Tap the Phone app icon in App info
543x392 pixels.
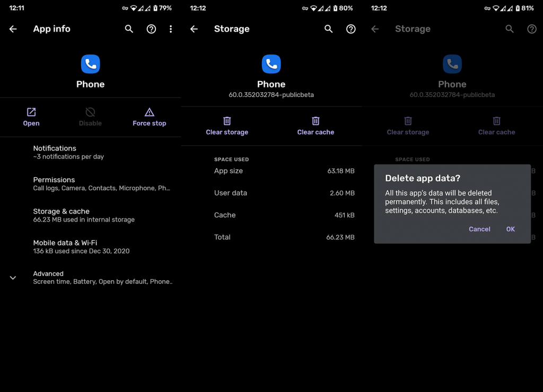(91, 64)
